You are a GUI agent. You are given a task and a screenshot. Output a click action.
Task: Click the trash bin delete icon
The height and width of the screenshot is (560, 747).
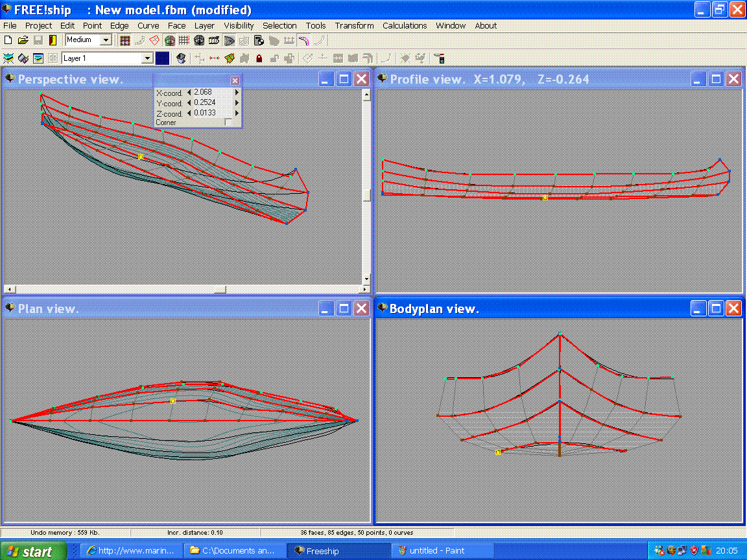tap(180, 58)
